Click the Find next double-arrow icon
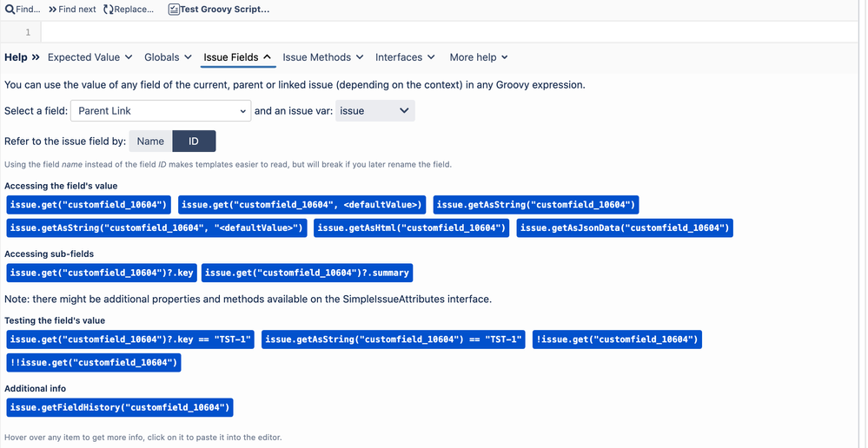Image resolution: width=868 pixels, height=448 pixels. tap(53, 10)
